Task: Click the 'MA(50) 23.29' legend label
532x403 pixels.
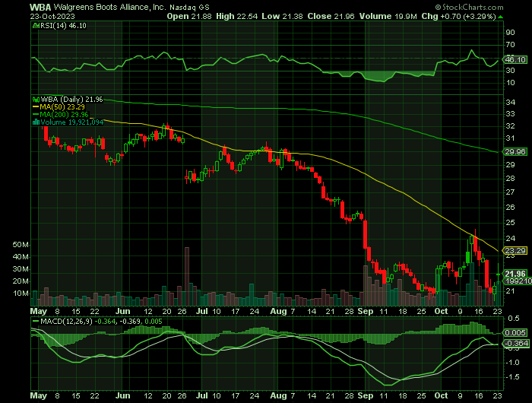Action: click(x=62, y=107)
